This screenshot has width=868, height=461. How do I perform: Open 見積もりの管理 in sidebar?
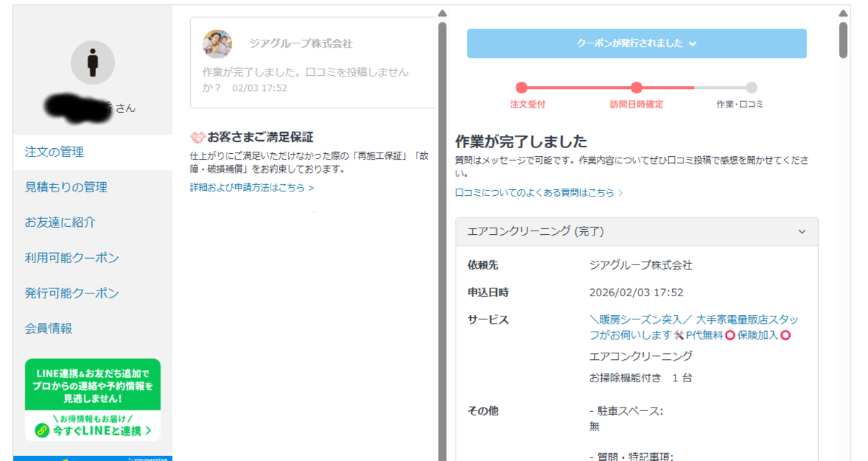tap(66, 187)
